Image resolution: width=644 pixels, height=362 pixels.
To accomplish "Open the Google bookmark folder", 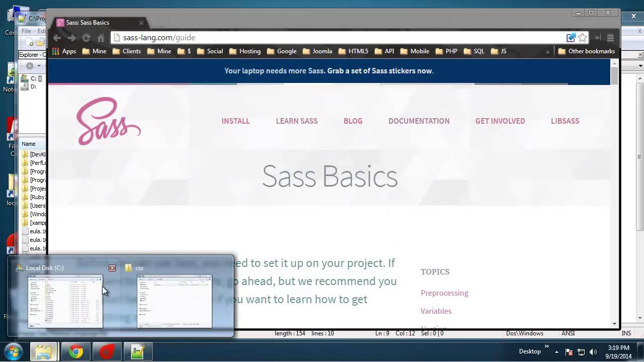I will pos(282,51).
